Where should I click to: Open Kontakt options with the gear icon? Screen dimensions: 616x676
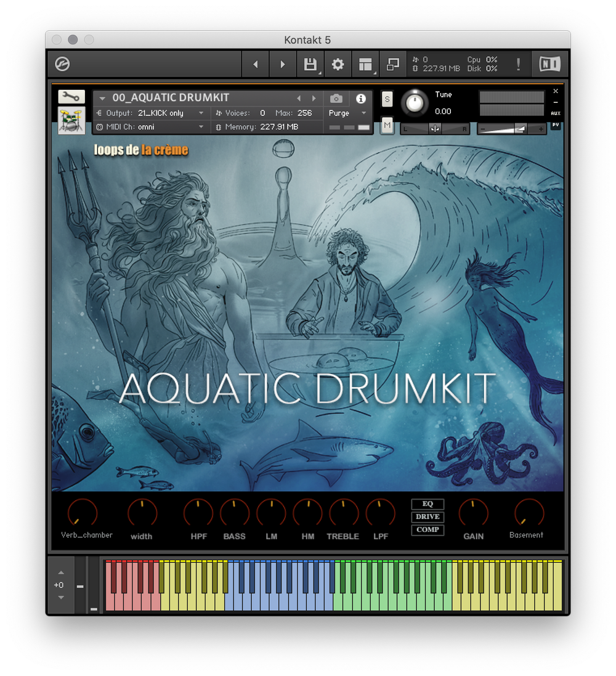pyautogui.click(x=338, y=63)
